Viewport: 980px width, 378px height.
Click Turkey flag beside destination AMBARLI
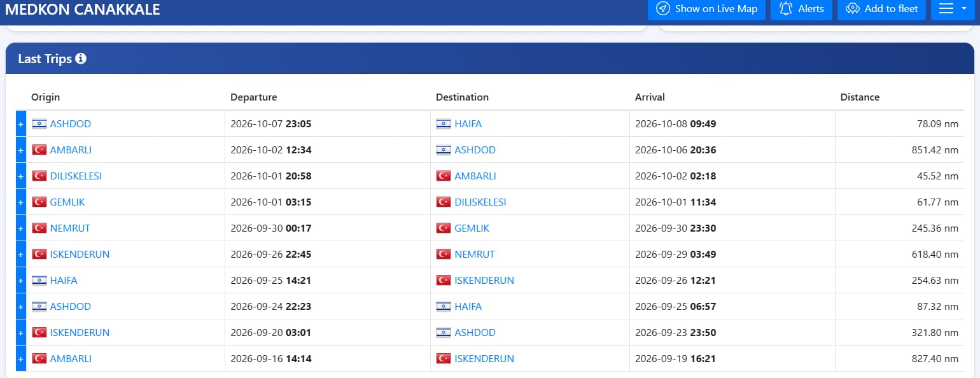point(444,176)
